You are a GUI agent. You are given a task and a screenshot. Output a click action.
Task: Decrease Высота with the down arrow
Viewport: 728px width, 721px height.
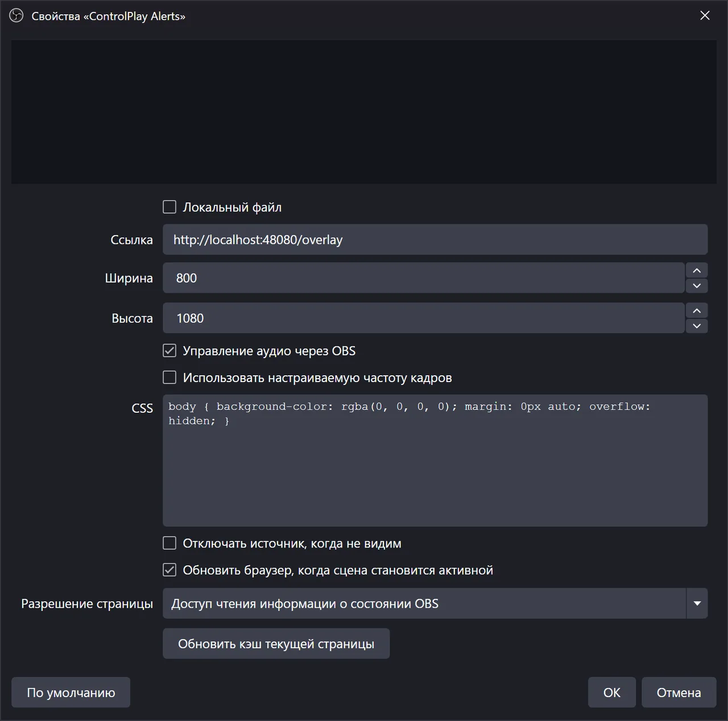tap(697, 326)
